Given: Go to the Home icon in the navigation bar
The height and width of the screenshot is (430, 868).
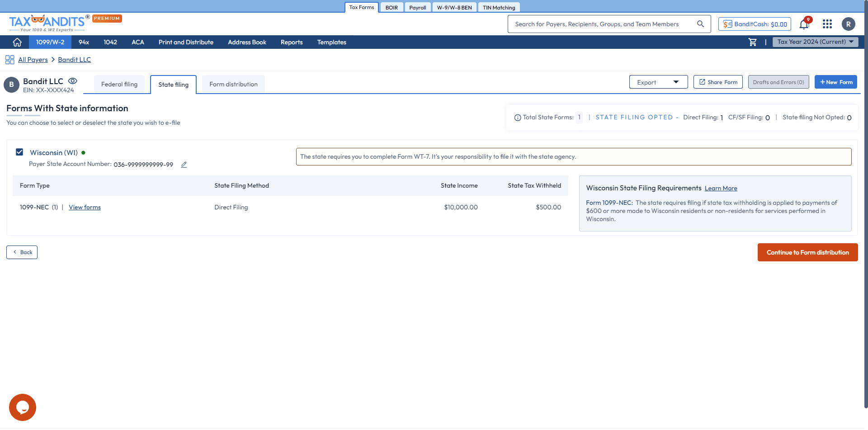Looking at the screenshot, I should coord(17,42).
